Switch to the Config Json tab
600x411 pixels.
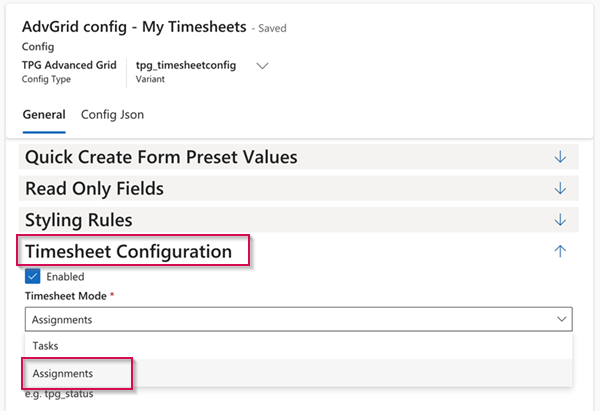[112, 115]
